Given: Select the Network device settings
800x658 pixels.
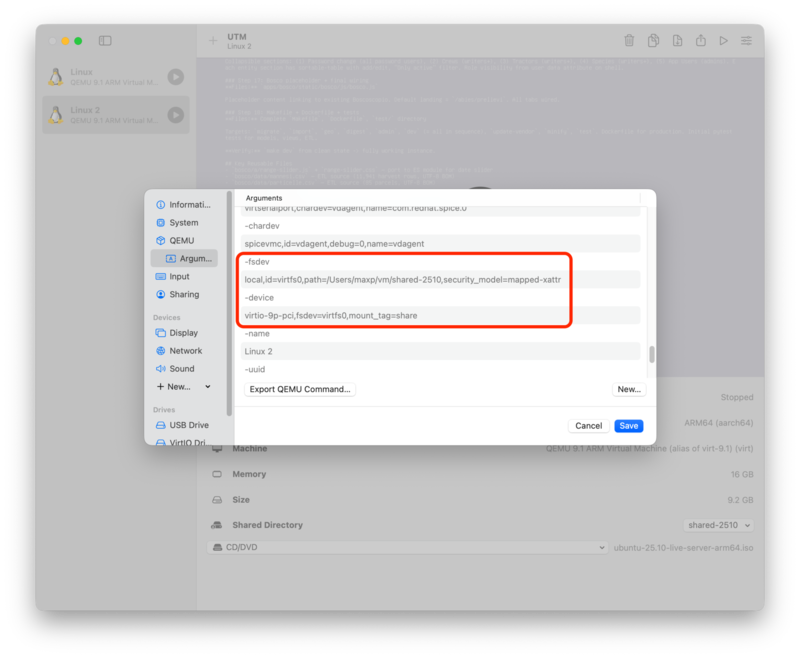Looking at the screenshot, I should (x=182, y=350).
